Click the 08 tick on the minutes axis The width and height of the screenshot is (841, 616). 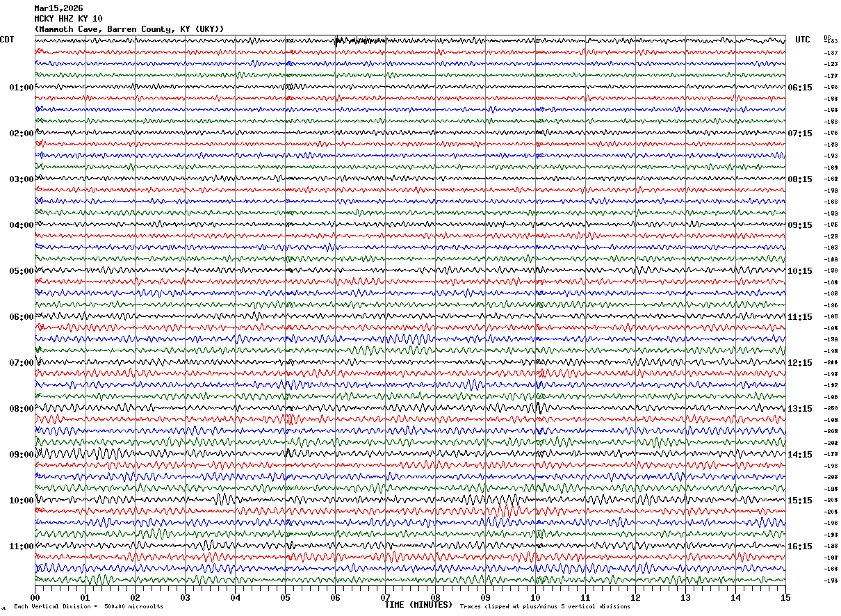pyautogui.click(x=435, y=597)
